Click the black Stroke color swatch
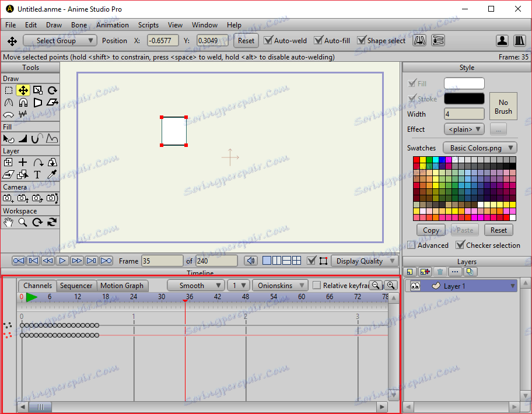 [x=464, y=99]
